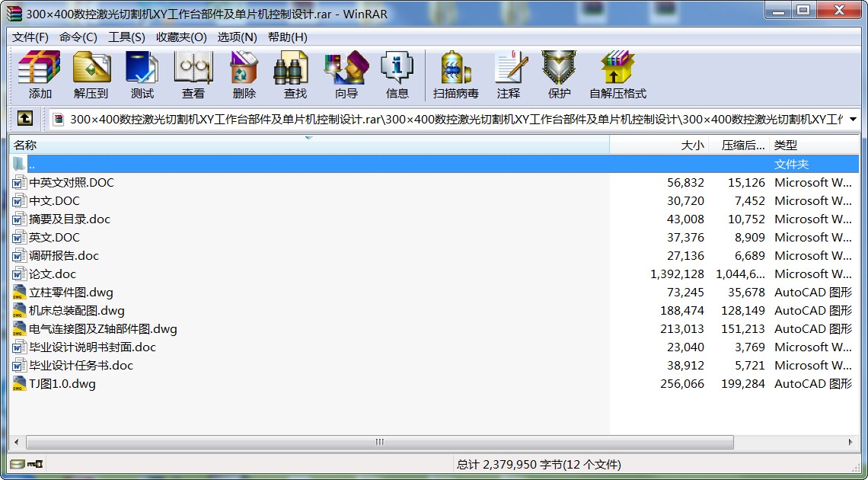Screen dimensions: 868x480
Task: Sort by the 名称 column header
Action: (25, 146)
